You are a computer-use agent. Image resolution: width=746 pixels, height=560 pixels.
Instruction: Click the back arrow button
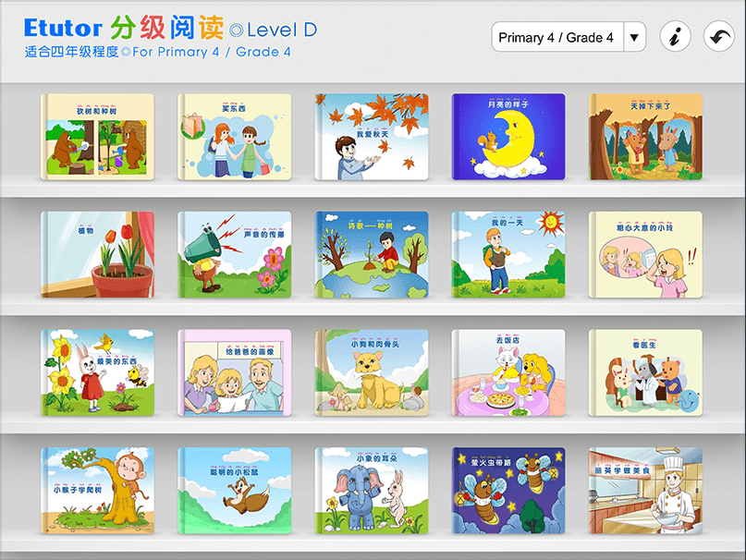coord(719,36)
